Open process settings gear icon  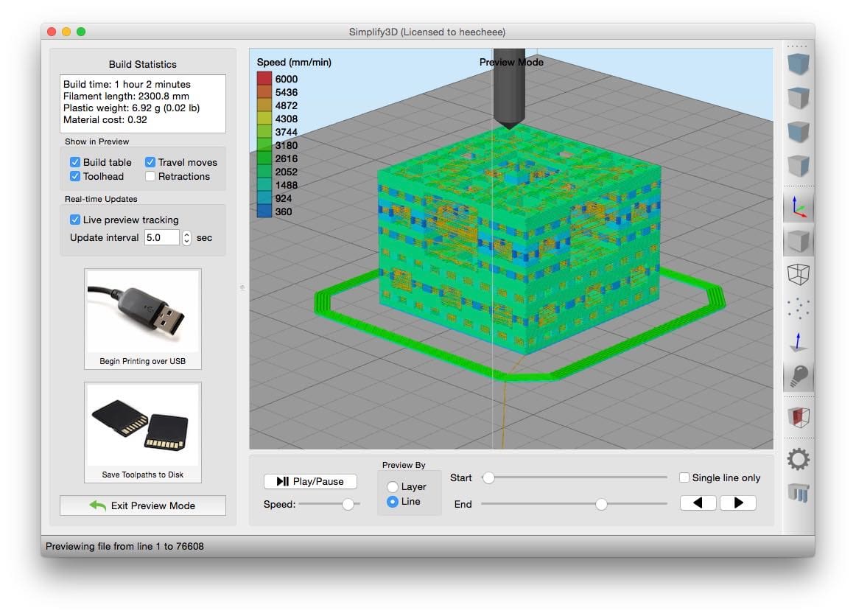798,461
